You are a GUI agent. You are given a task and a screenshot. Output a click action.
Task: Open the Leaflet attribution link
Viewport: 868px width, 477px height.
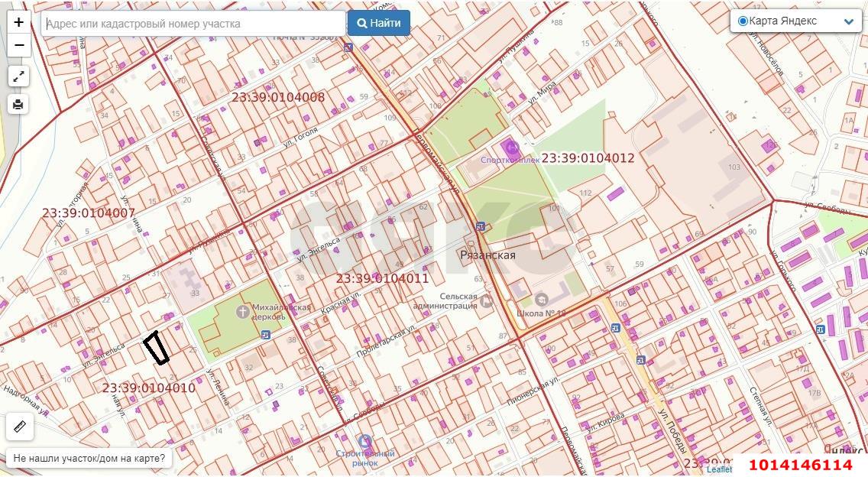pyautogui.click(x=718, y=469)
